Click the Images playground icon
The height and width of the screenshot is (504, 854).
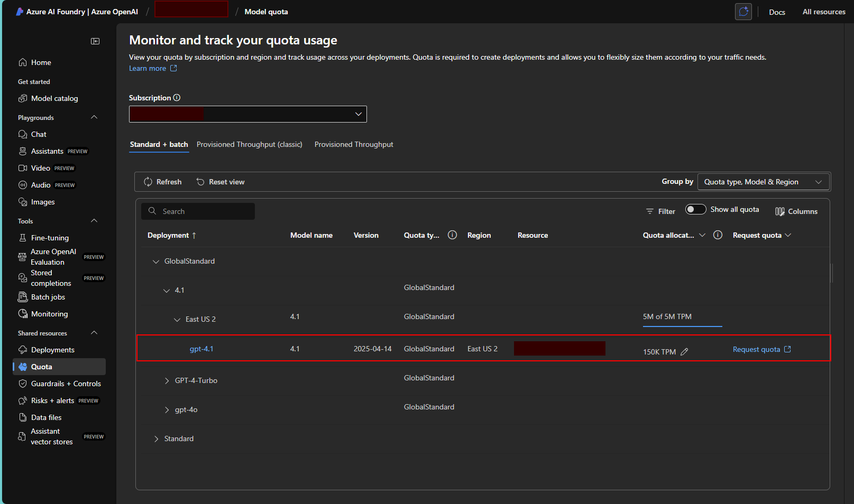23,202
